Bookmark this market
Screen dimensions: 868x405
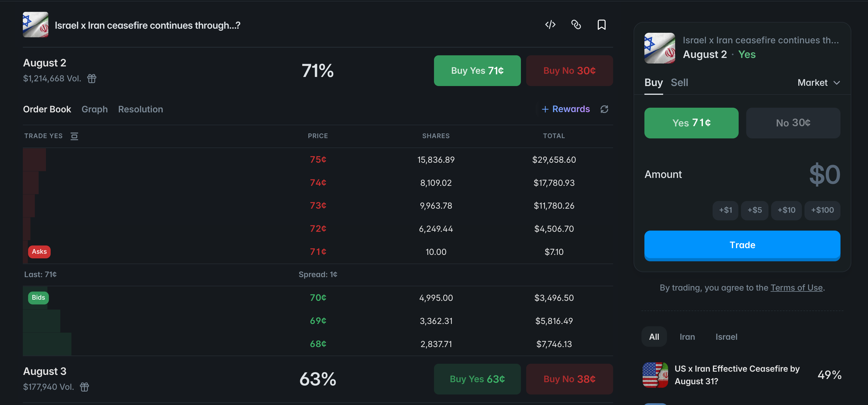601,25
